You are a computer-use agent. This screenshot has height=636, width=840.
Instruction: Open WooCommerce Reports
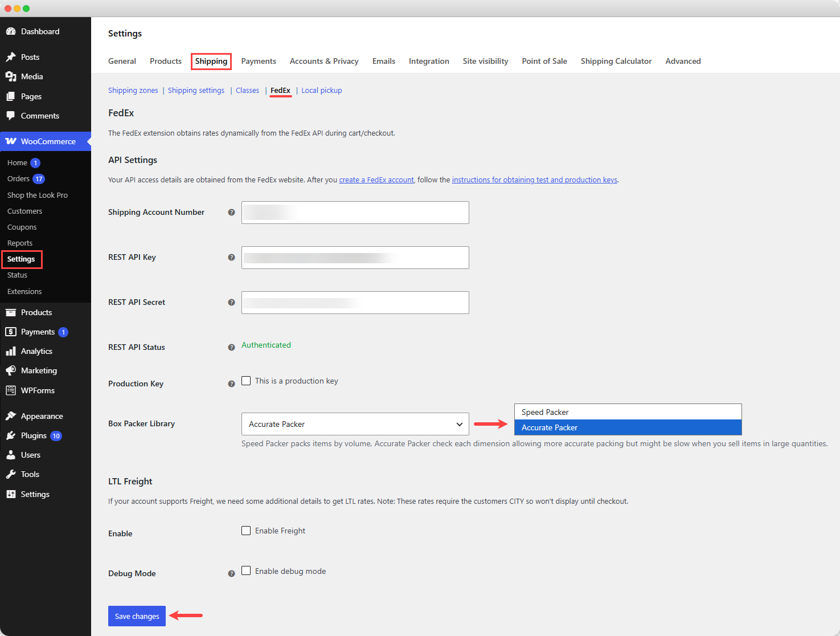point(20,243)
